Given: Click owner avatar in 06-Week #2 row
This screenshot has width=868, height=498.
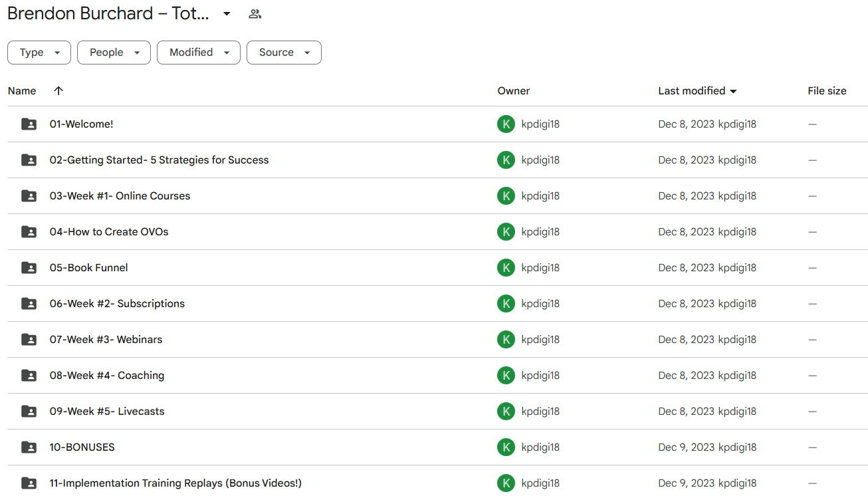Looking at the screenshot, I should click(x=506, y=304).
